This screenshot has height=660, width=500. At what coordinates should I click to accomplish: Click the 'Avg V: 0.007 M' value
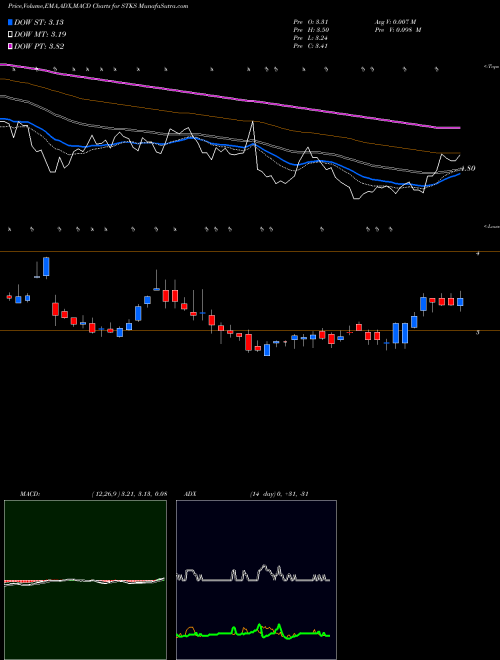395,22
